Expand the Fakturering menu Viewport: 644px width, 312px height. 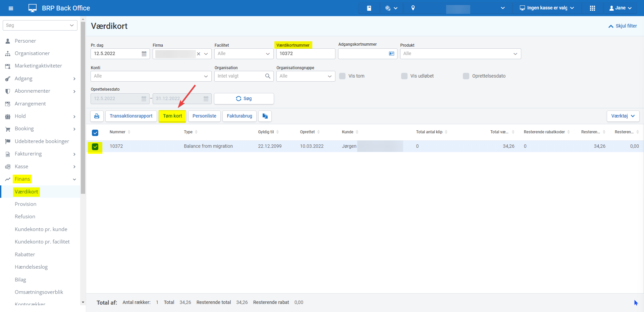click(40, 153)
